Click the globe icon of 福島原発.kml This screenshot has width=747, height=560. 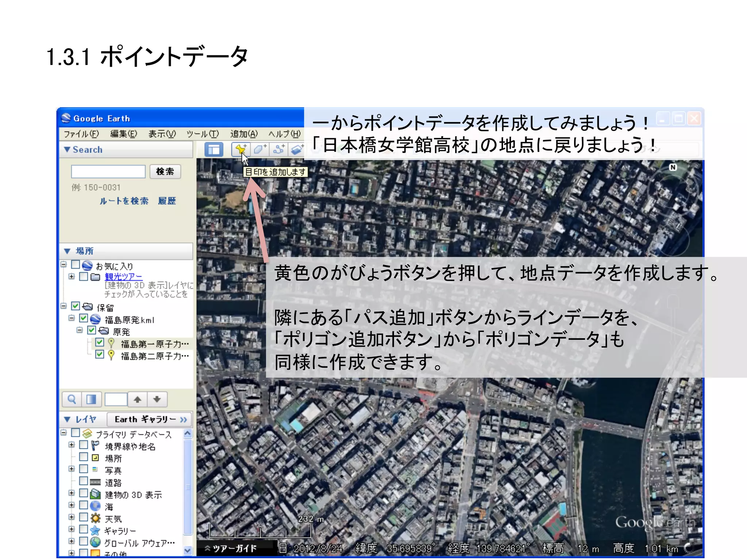(x=95, y=319)
